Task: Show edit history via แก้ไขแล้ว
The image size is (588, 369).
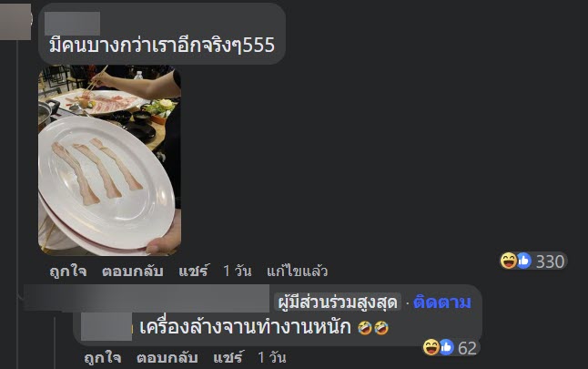Action: [297, 271]
